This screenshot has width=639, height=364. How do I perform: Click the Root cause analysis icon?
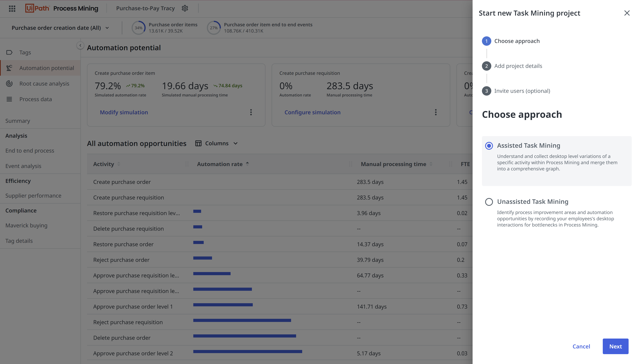click(9, 83)
